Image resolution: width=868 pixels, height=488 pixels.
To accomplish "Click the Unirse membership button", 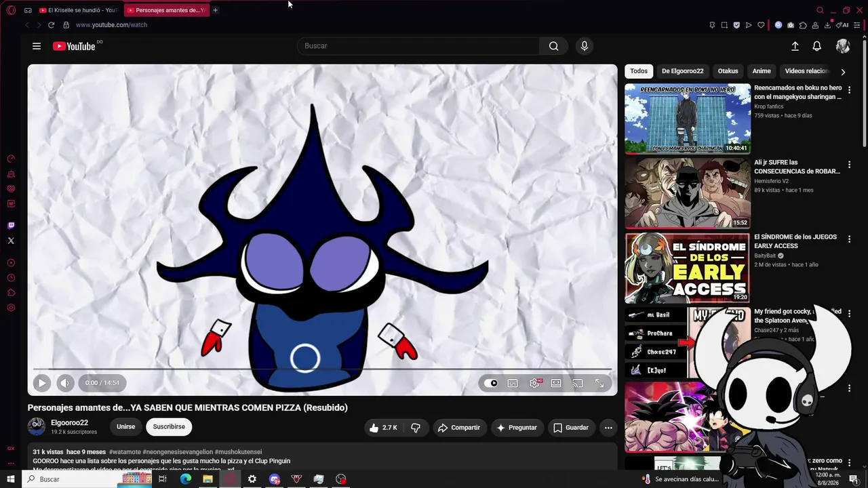I will pyautogui.click(x=125, y=427).
